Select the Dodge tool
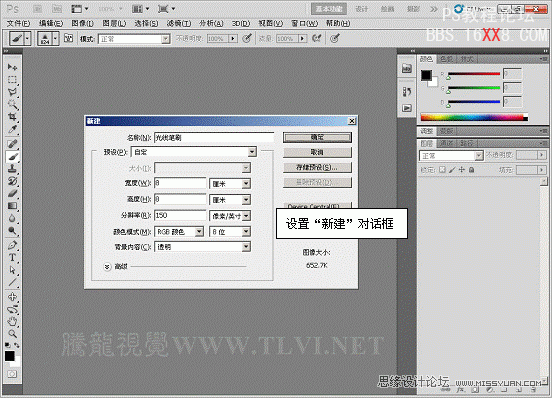This screenshot has width=552, height=398. pos(12,230)
